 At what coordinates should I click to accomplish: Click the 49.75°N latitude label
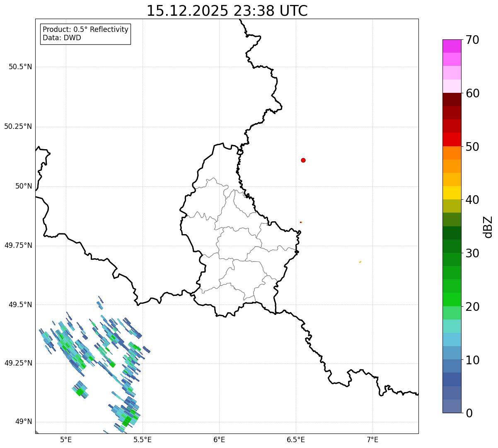point(18,245)
